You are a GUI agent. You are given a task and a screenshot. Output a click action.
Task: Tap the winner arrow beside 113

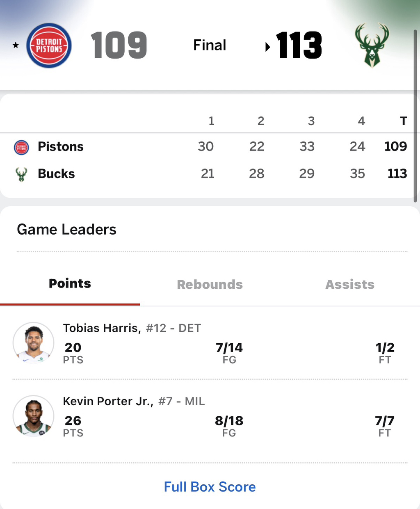pos(268,47)
